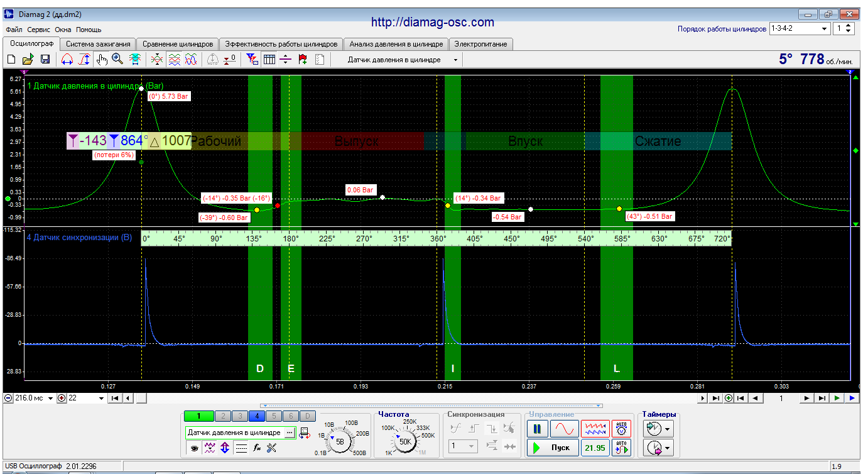Add a flag marker with red flag icon
868x474 pixels.
pyautogui.click(x=303, y=59)
